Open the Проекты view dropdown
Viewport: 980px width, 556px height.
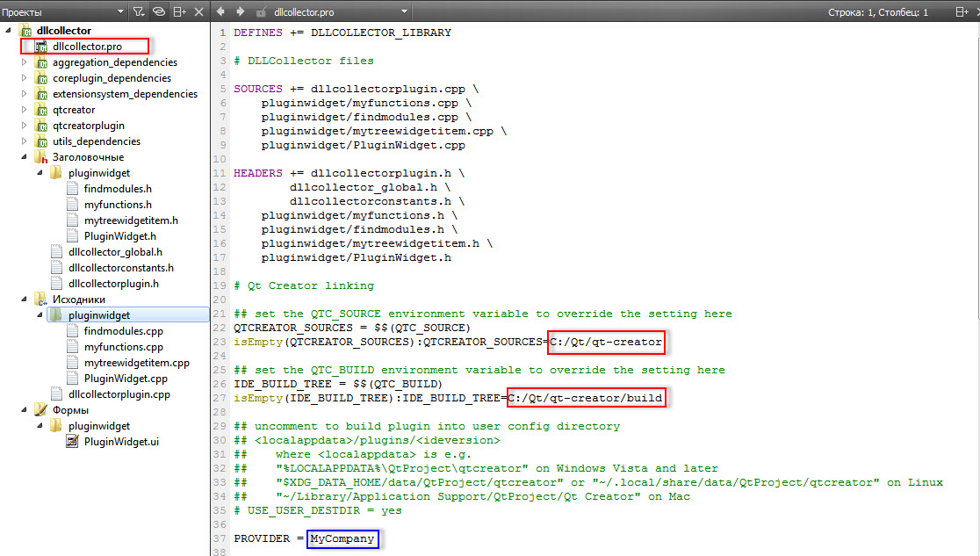tap(120, 11)
